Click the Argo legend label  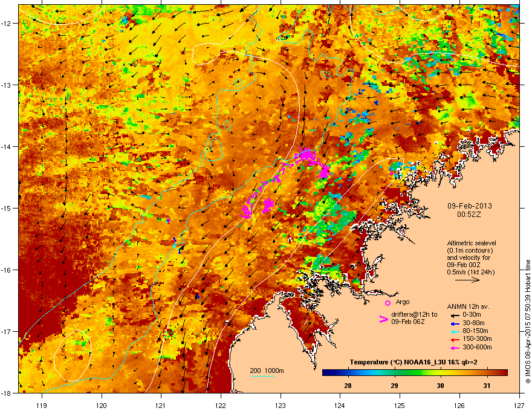click(403, 302)
